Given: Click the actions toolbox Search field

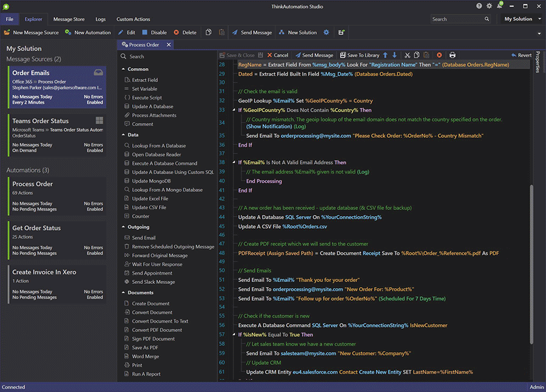Looking at the screenshot, I should [x=167, y=56].
